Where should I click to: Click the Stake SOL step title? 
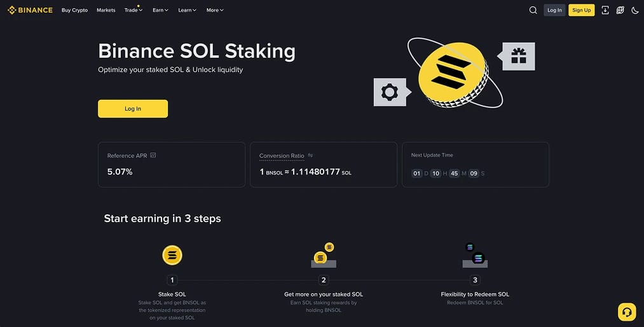point(172,294)
